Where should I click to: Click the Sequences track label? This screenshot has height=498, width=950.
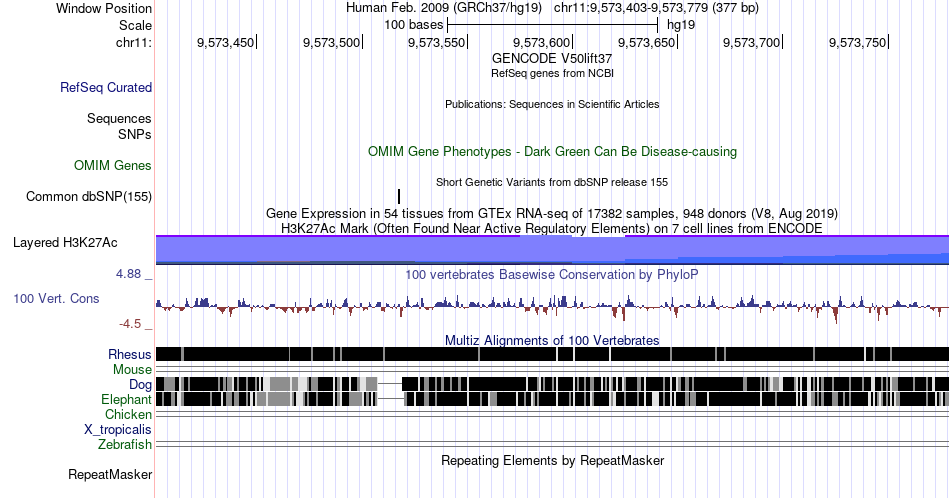click(x=119, y=118)
